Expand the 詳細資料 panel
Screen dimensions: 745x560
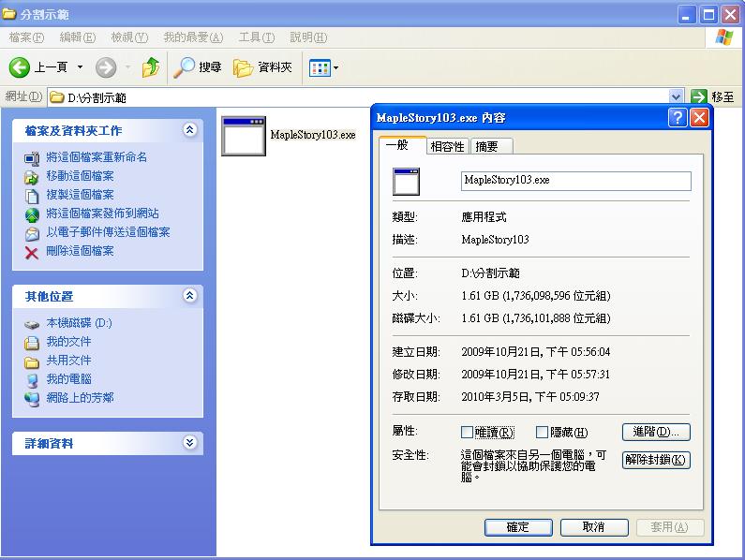190,443
